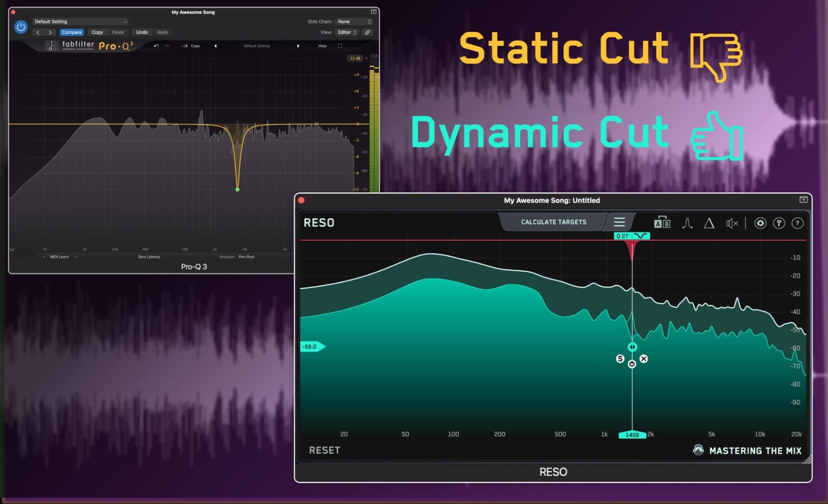The height and width of the screenshot is (504, 828).
Task: Solo the RESO node with S icon
Action: 620,359
